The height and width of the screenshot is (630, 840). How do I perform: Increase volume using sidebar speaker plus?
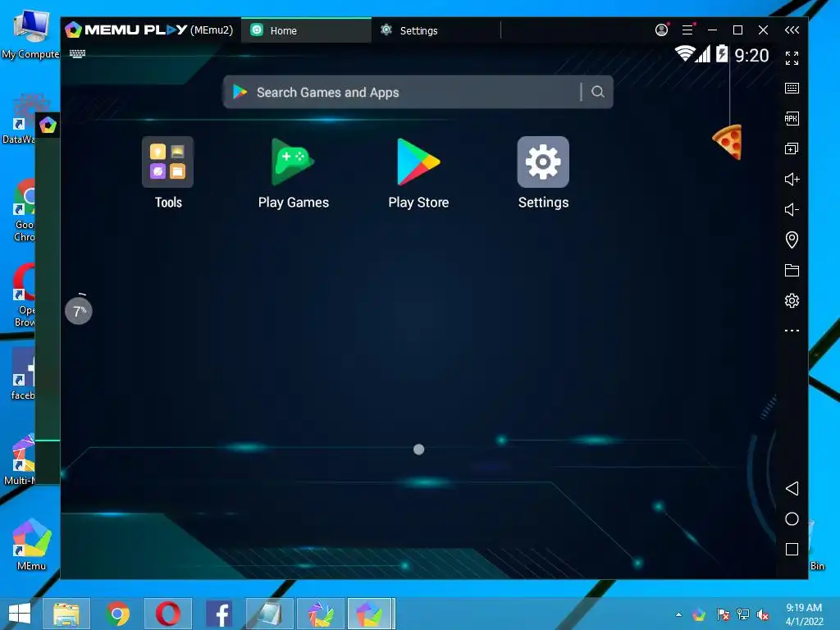coord(792,179)
